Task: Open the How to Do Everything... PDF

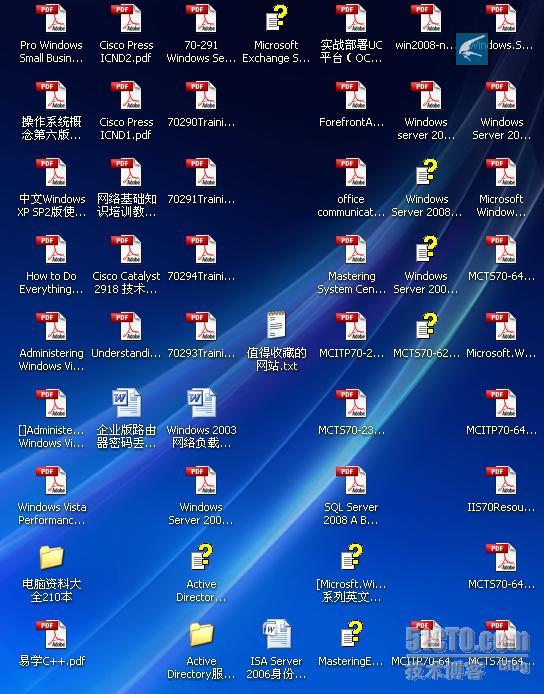Action: (x=51, y=250)
